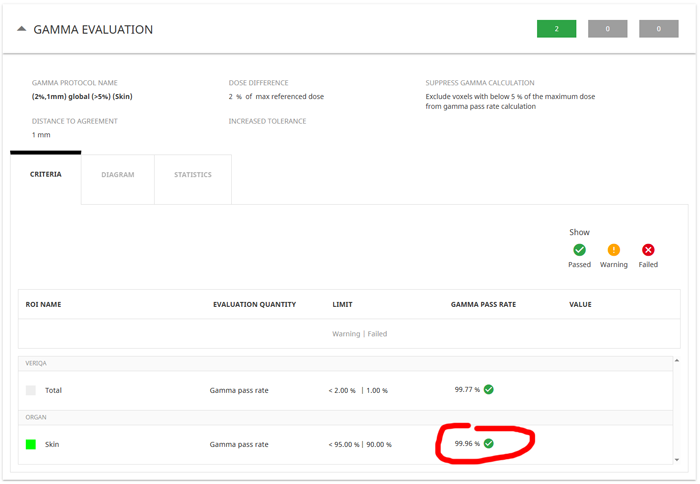Click the gray failed count badge at far right
700x484 pixels.
(x=658, y=29)
